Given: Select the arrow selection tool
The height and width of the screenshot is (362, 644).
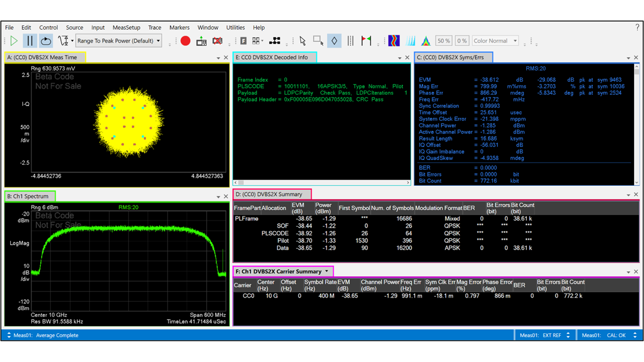Looking at the screenshot, I should click(x=303, y=40).
